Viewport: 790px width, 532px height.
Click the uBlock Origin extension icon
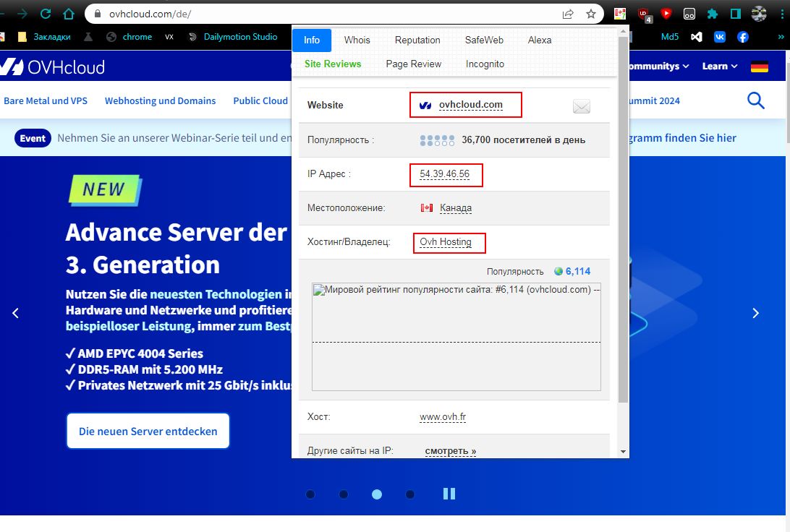[643, 14]
